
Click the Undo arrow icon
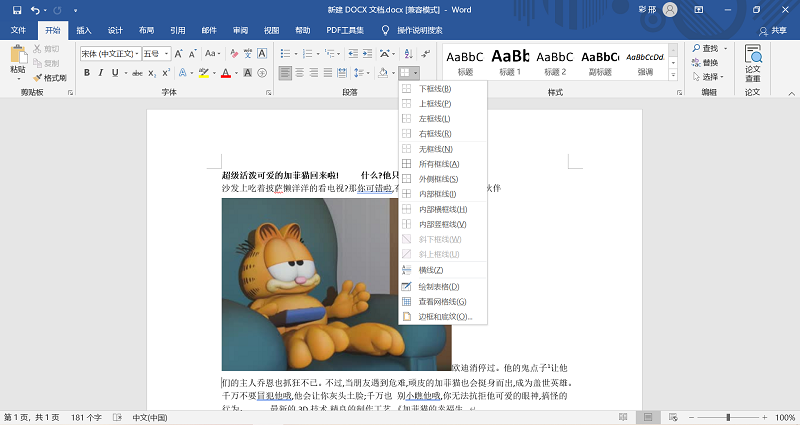pos(36,9)
